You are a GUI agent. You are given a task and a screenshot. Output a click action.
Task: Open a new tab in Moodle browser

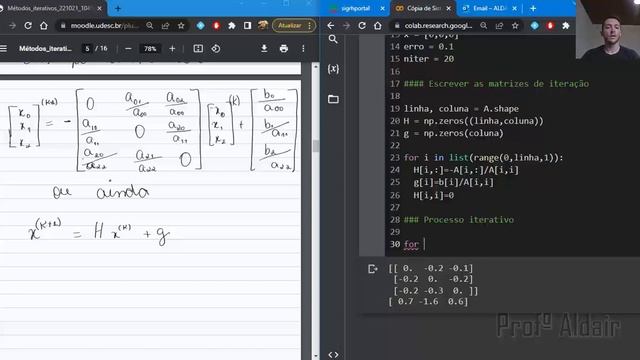click(118, 8)
